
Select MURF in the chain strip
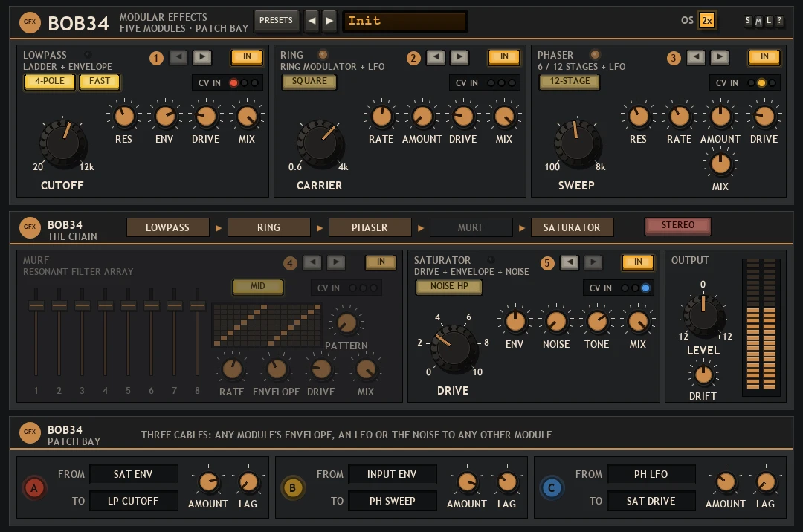click(x=471, y=227)
